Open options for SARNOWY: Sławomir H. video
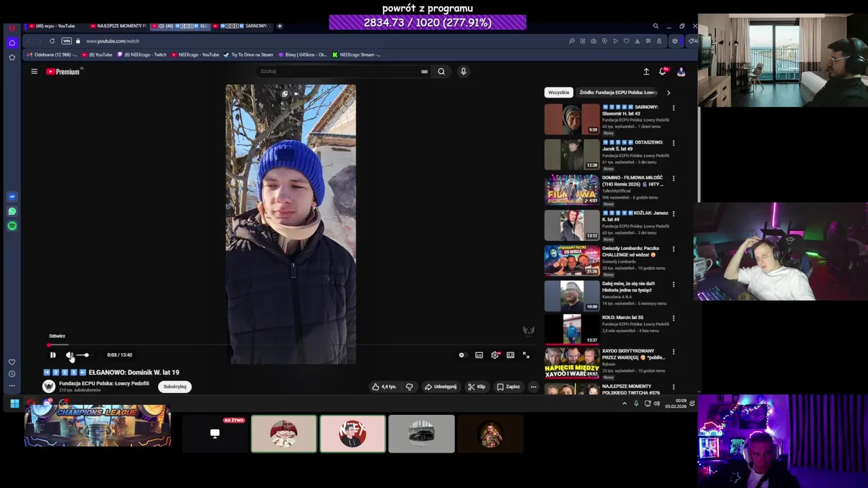 673,108
